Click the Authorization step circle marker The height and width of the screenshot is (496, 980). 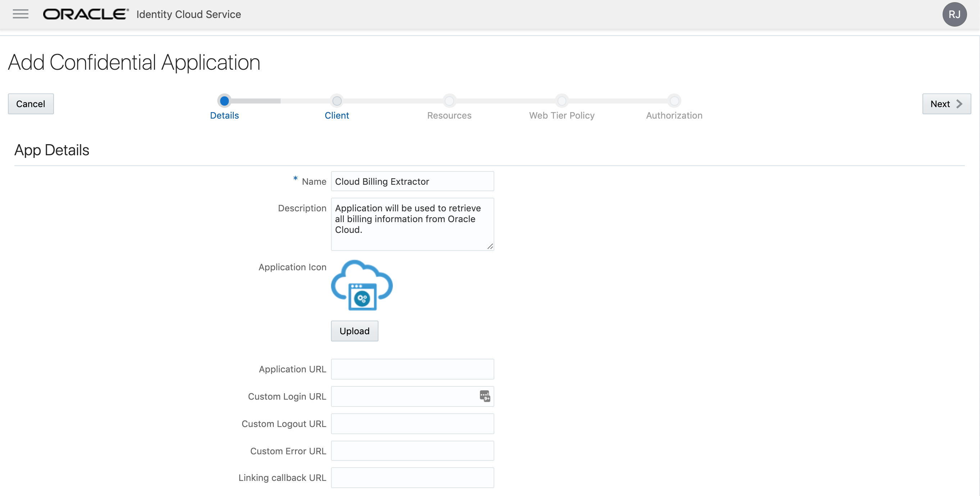coord(674,101)
